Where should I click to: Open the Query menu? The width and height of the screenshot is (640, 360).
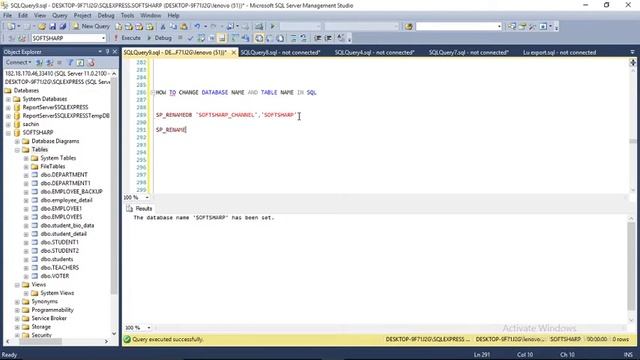coord(60,16)
